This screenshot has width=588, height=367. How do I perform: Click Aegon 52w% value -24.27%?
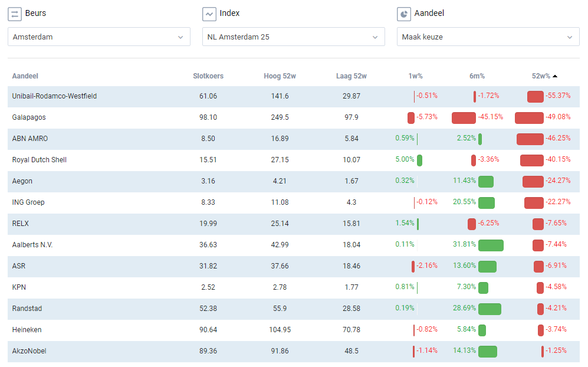click(558, 181)
